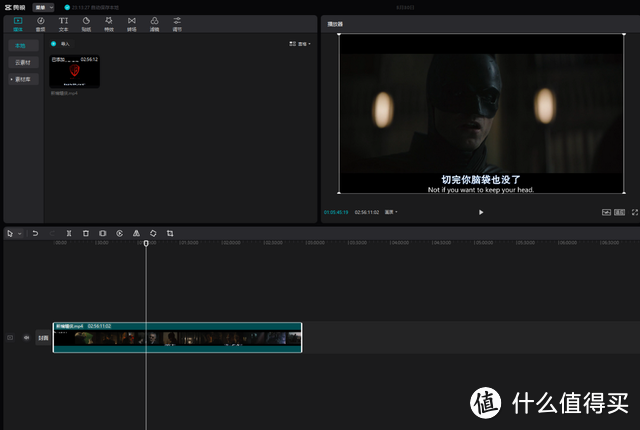
Task: Mute the video track audio
Action: tap(26, 338)
